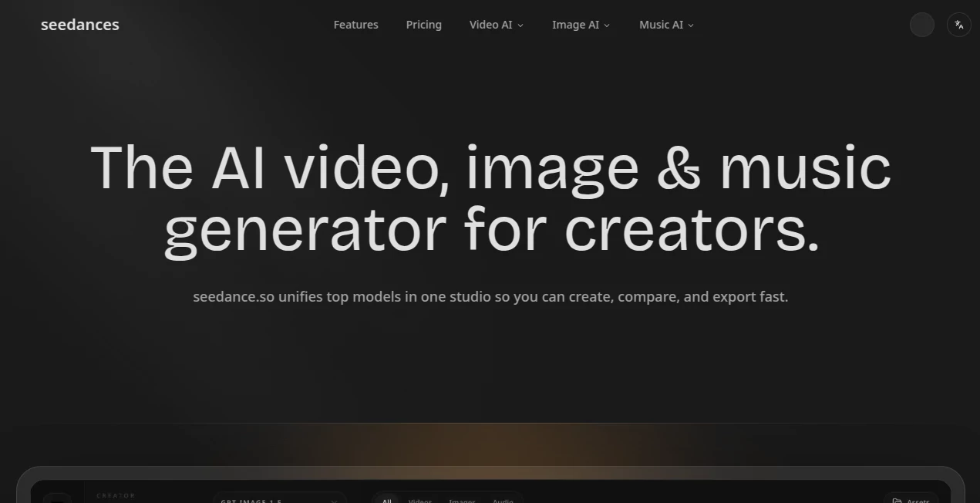Click the CREATOR label in the studio bar
Screen dimensions: 980x503
pyautogui.click(x=115, y=496)
